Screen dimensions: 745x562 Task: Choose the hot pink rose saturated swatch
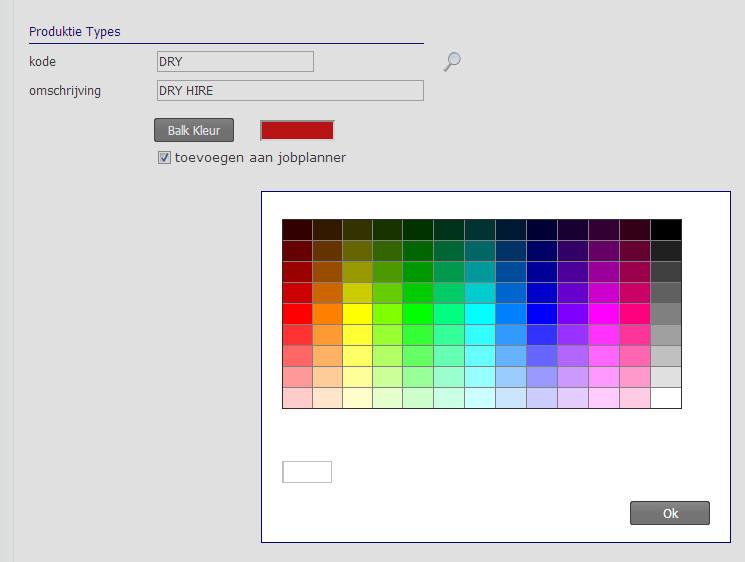pyautogui.click(x=635, y=314)
